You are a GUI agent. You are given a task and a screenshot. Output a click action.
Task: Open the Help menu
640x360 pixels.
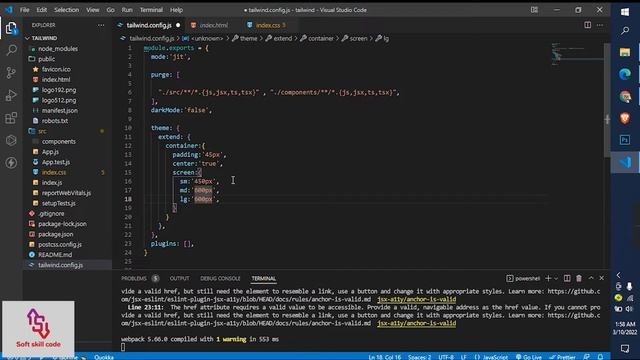coord(176,10)
